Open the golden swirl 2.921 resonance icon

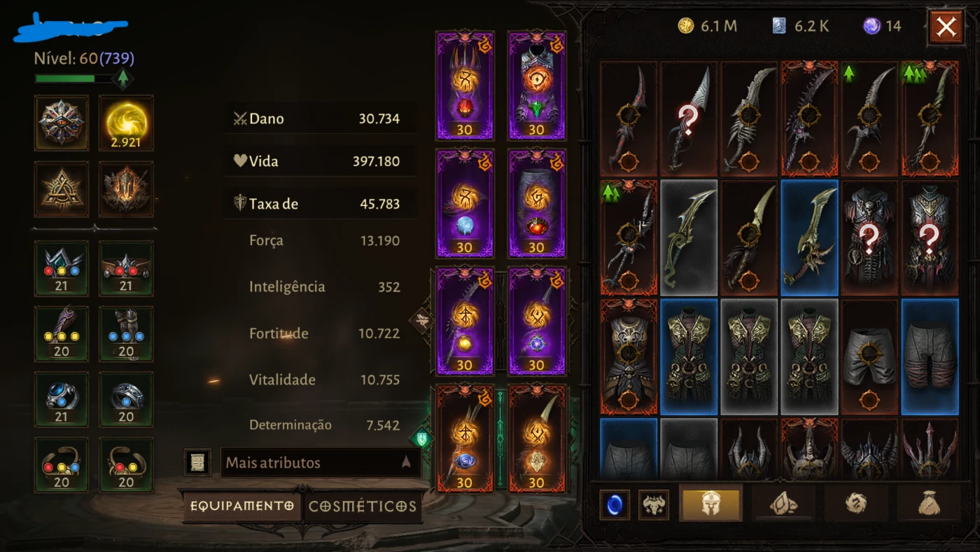click(126, 123)
